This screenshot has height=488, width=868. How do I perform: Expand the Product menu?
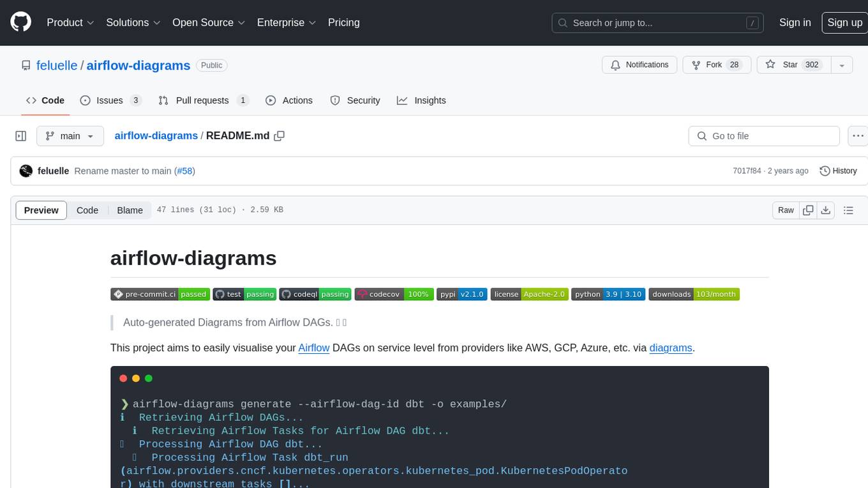click(x=70, y=22)
